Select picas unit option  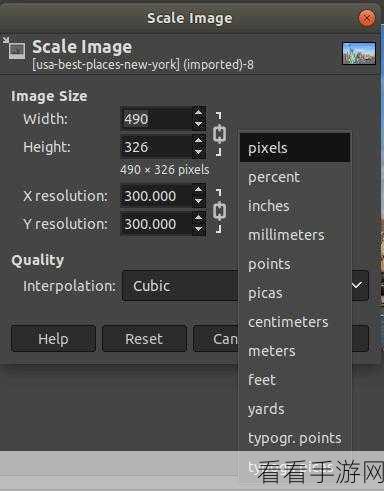[295, 293]
